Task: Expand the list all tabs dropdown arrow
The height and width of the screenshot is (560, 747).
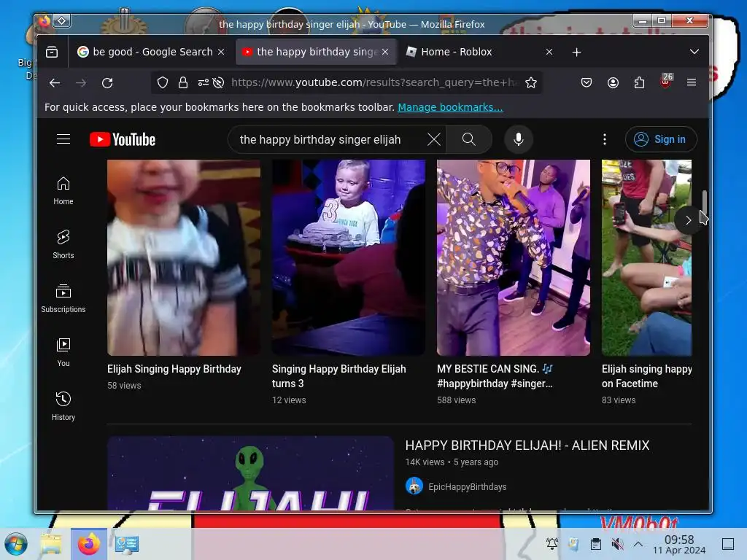Action: [x=694, y=52]
